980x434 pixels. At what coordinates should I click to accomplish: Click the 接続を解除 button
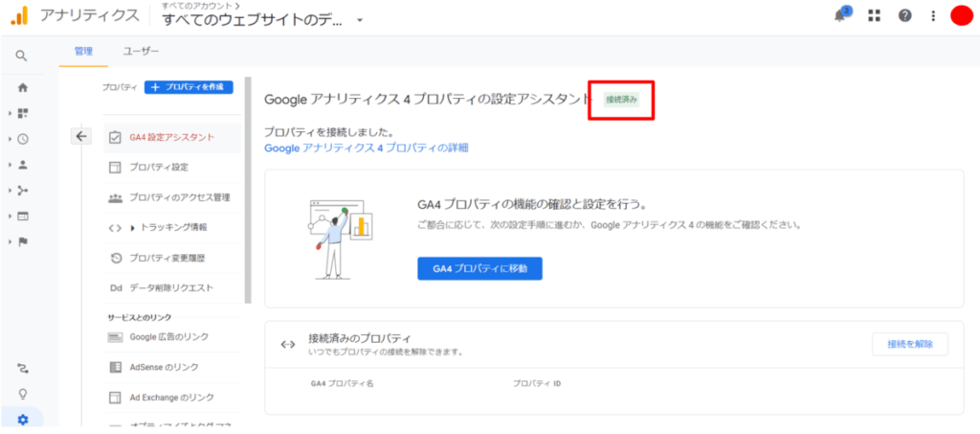click(910, 344)
